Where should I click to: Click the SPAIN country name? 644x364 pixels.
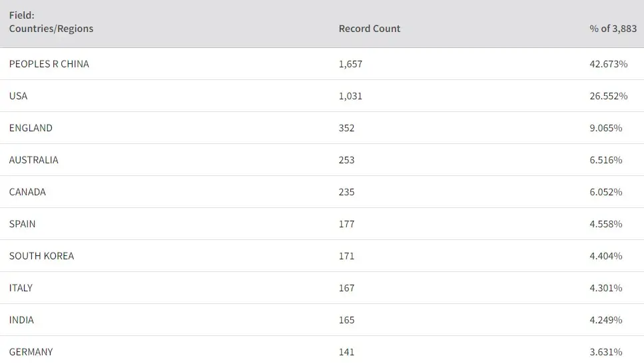point(23,224)
